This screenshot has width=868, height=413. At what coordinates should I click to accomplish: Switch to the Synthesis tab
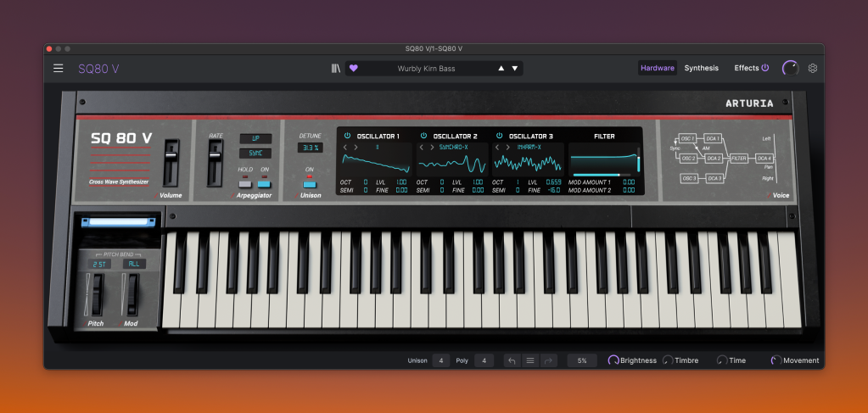(702, 68)
